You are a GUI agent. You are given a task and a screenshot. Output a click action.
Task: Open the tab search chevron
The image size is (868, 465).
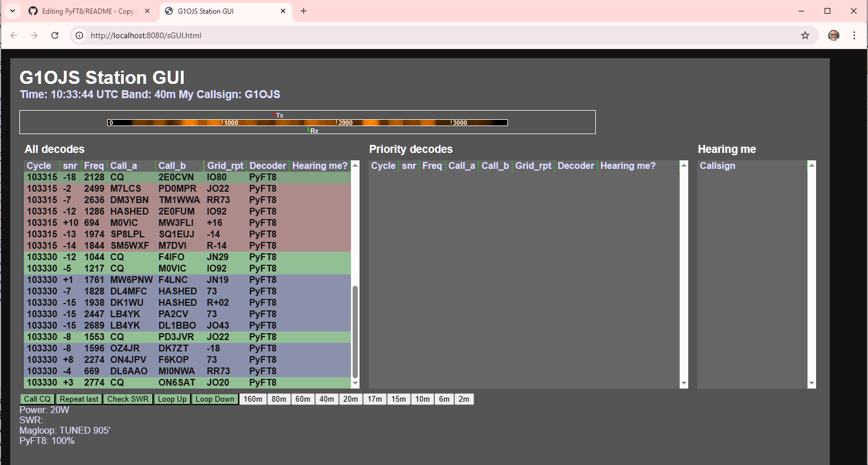click(12, 10)
